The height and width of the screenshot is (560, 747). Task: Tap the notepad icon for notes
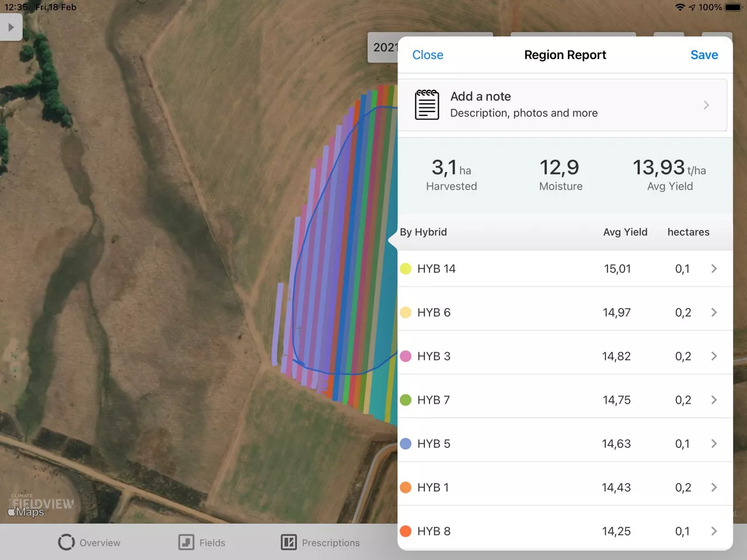[x=427, y=104]
